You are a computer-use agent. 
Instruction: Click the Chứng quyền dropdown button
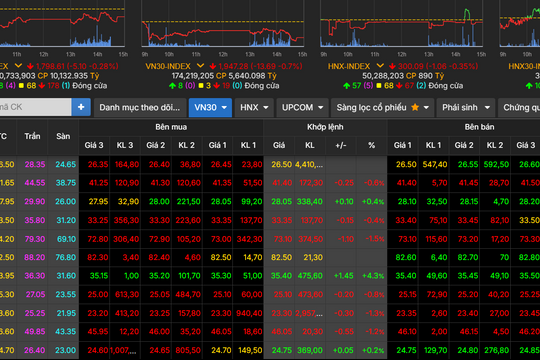(519, 107)
